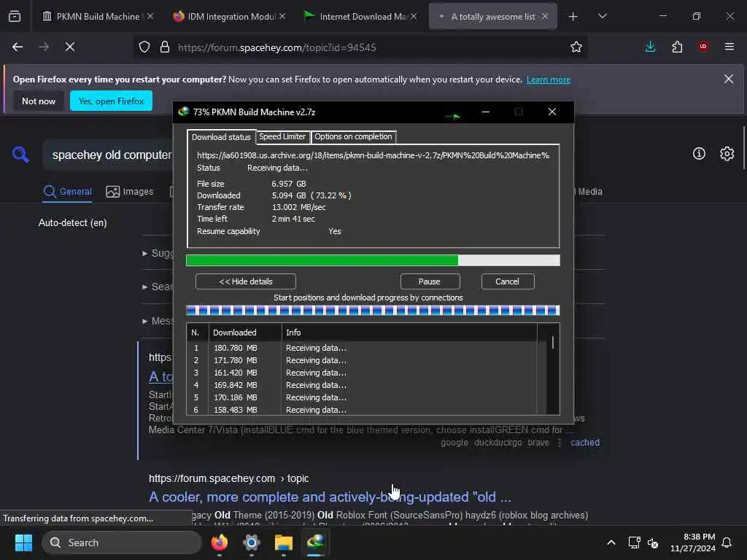Open Settings gear in the taskbar

pos(252,542)
